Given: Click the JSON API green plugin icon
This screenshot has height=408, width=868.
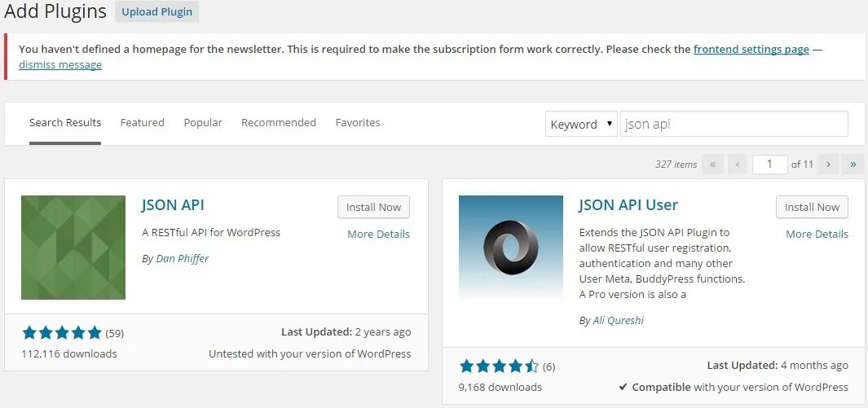Looking at the screenshot, I should click(x=73, y=248).
